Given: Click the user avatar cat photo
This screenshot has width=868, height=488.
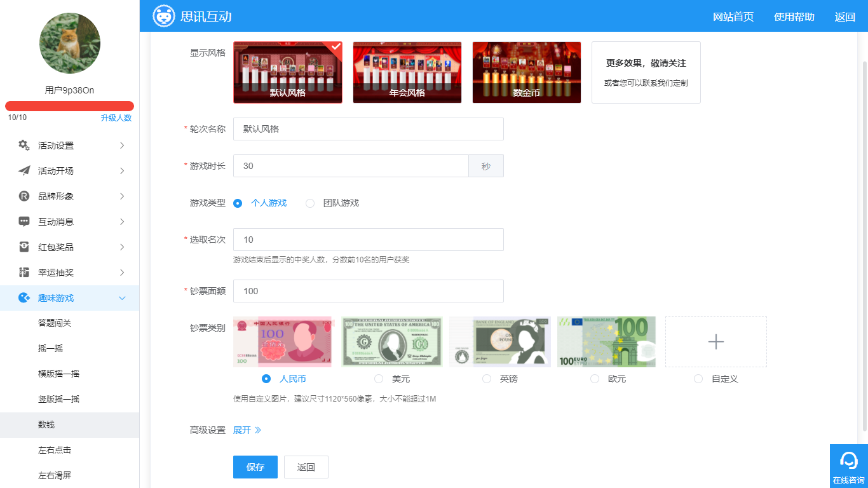Looking at the screenshot, I should pyautogui.click(x=70, y=43).
